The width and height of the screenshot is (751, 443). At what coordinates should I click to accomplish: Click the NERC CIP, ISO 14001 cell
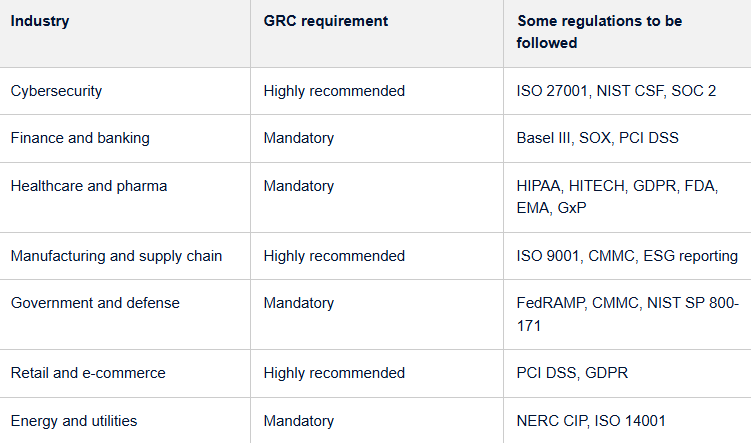point(590,421)
